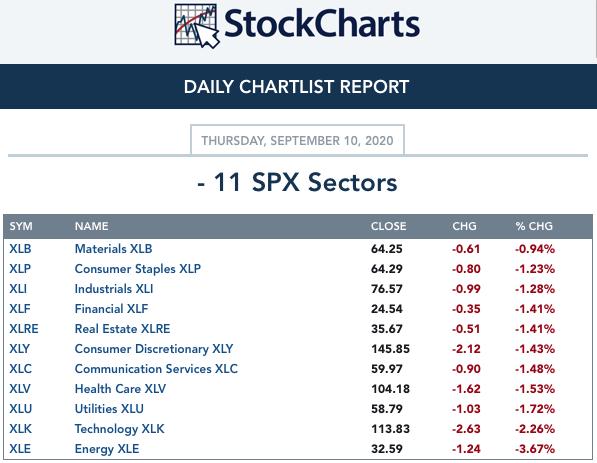Click the Daily Chartlist Report banner
The image size is (597, 463).
pos(298,86)
